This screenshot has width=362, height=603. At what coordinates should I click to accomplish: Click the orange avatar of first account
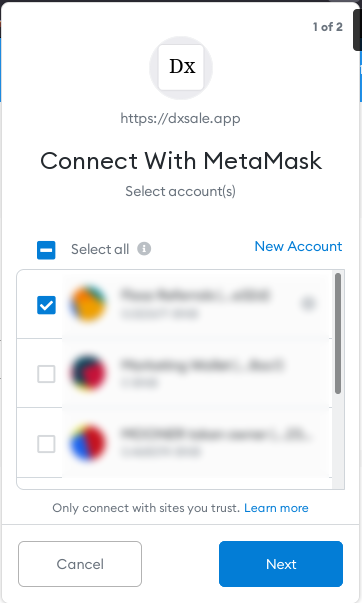[x=88, y=303]
